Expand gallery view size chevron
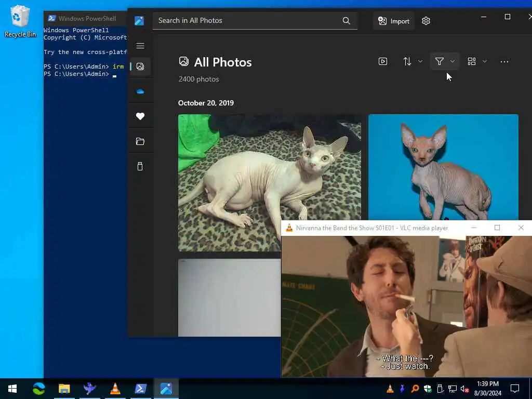 click(485, 61)
